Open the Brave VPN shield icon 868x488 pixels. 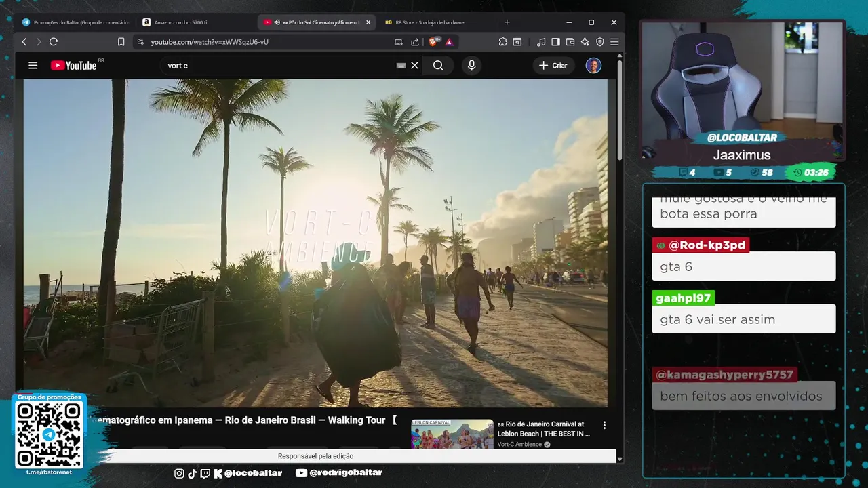599,42
